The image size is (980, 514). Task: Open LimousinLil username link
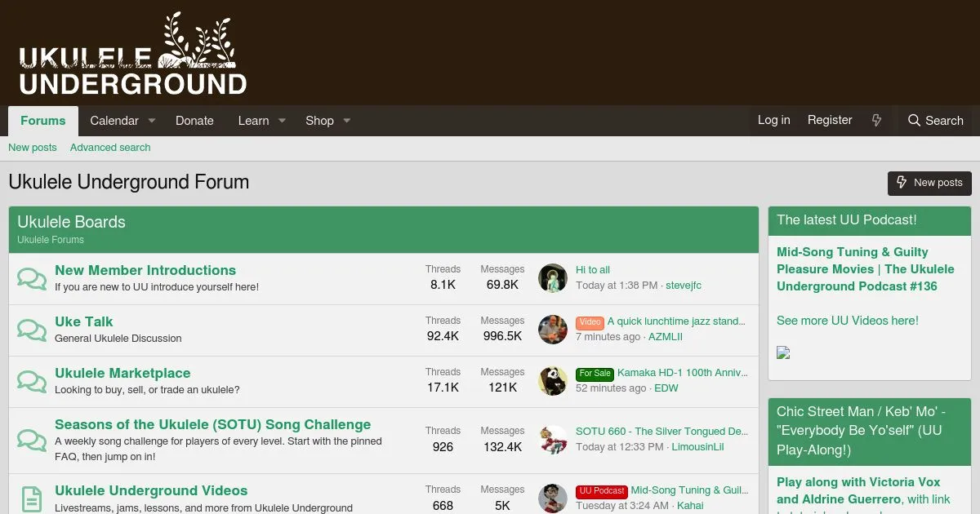[698, 447]
